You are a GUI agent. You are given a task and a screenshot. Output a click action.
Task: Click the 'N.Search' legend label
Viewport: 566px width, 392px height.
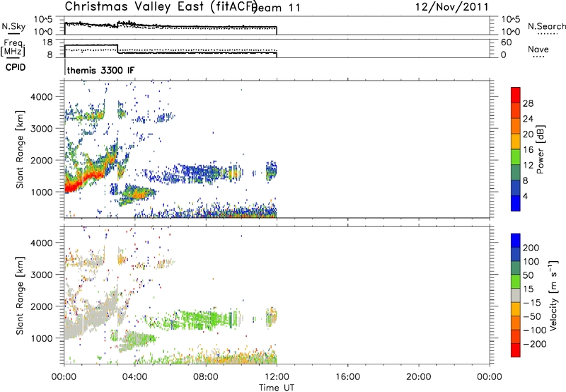pyautogui.click(x=546, y=26)
